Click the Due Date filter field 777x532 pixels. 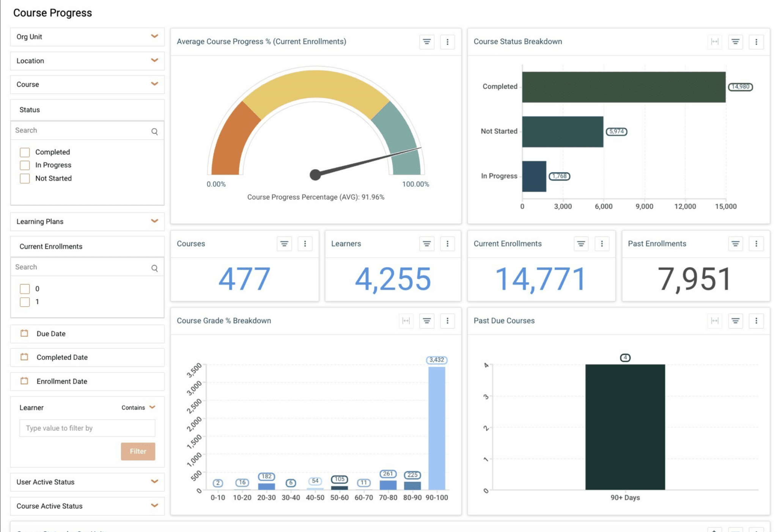pyautogui.click(x=87, y=334)
